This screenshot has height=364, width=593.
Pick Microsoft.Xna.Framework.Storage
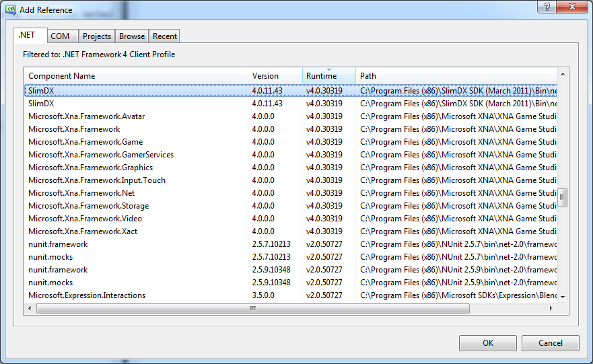pos(291,206)
